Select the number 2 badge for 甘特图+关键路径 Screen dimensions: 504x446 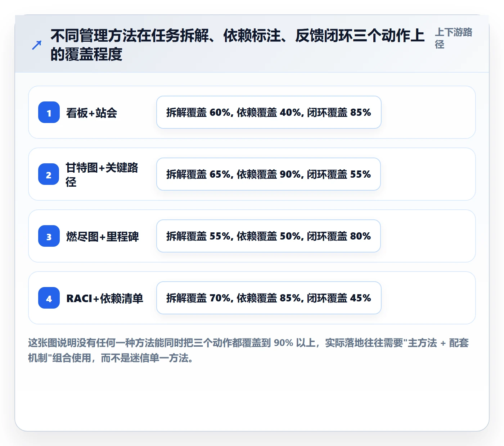coord(49,174)
